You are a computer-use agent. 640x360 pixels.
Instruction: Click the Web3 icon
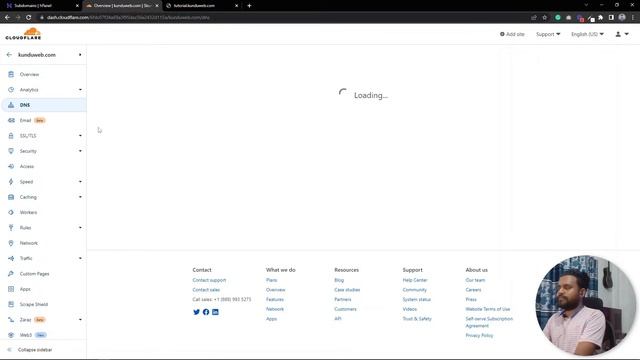[x=11, y=335]
